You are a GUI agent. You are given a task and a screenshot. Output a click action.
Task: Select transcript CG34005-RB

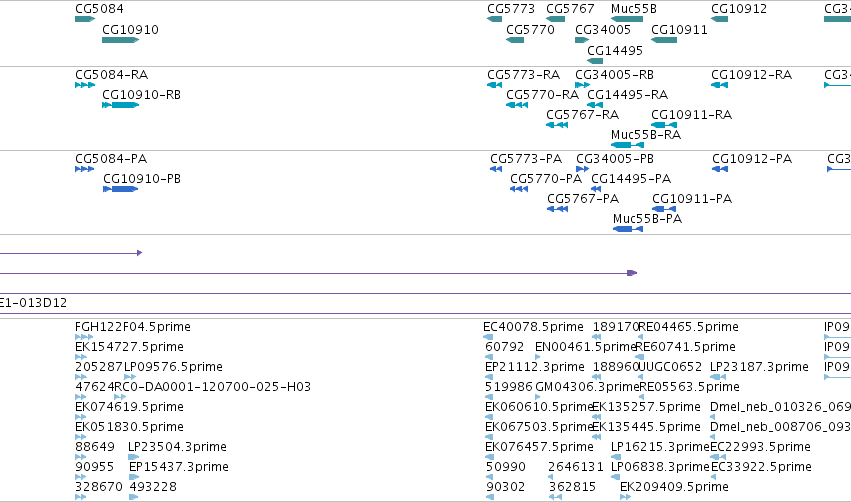pyautogui.click(x=582, y=85)
